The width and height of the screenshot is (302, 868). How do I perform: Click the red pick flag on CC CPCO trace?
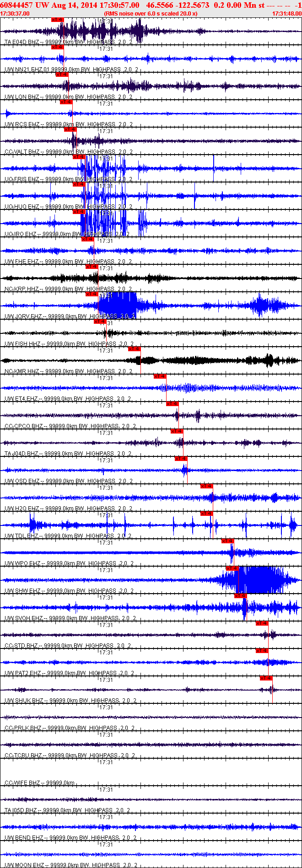(172, 404)
